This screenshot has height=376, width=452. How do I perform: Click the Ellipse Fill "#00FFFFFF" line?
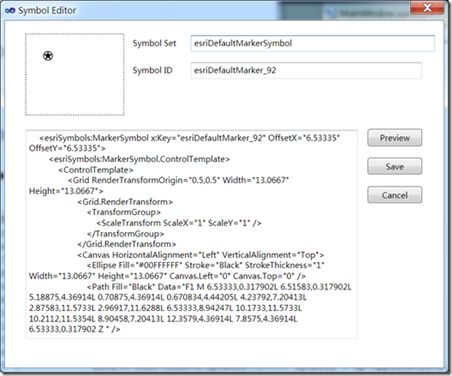(x=206, y=265)
